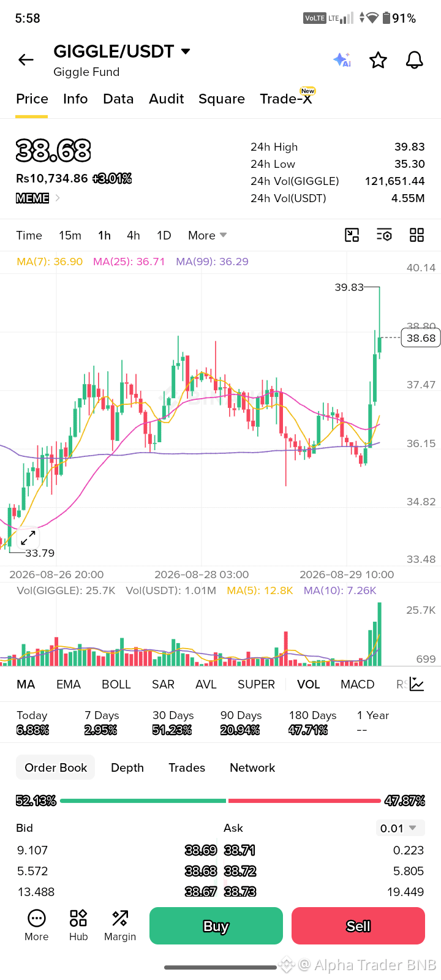Tap the current price label 38.68 on chart axis
441x980 pixels.
[x=421, y=338]
